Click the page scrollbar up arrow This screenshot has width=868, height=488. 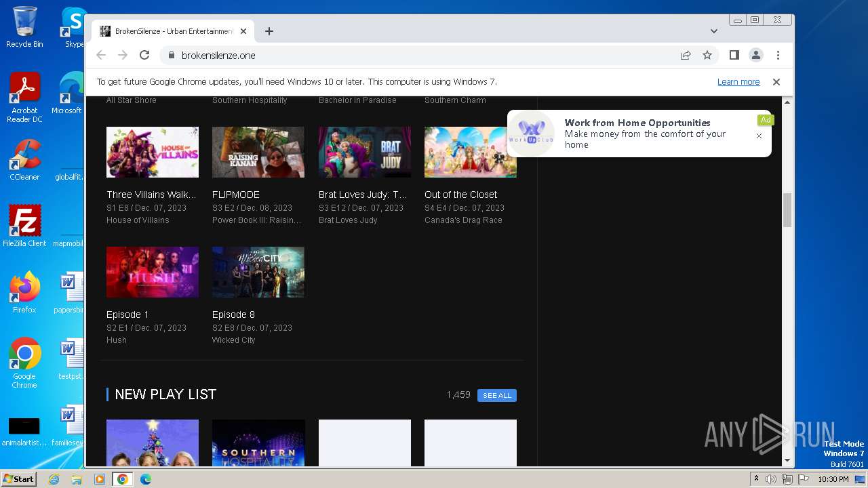point(787,102)
